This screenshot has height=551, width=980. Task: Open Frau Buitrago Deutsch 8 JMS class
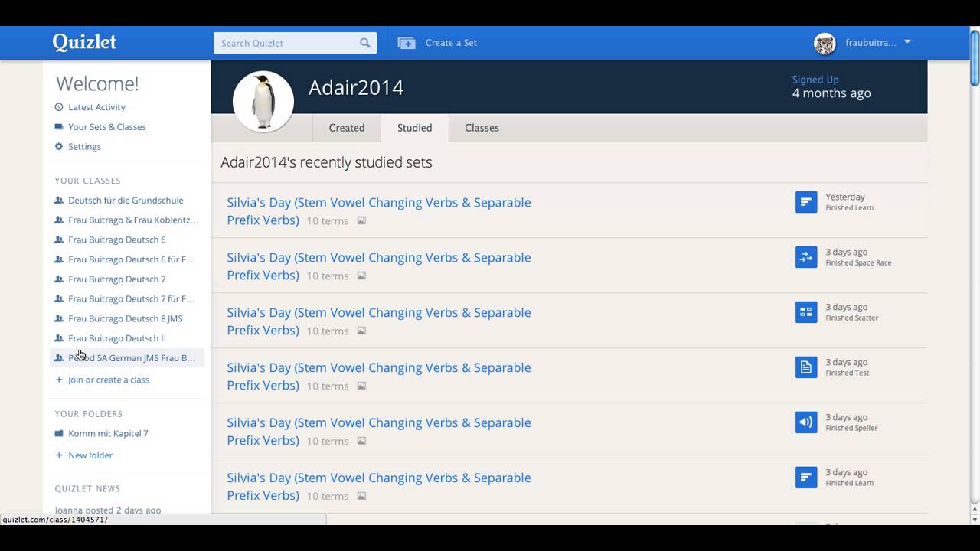pyautogui.click(x=125, y=318)
